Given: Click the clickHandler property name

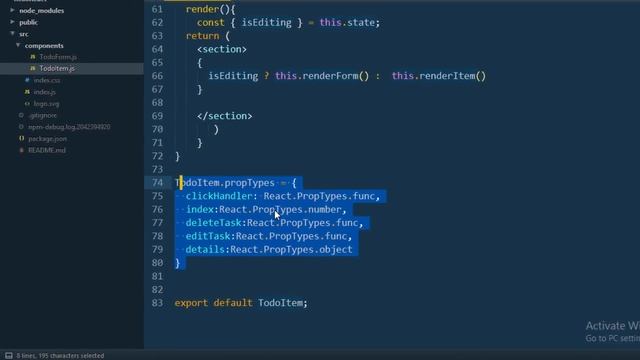Looking at the screenshot, I should click(219, 196).
